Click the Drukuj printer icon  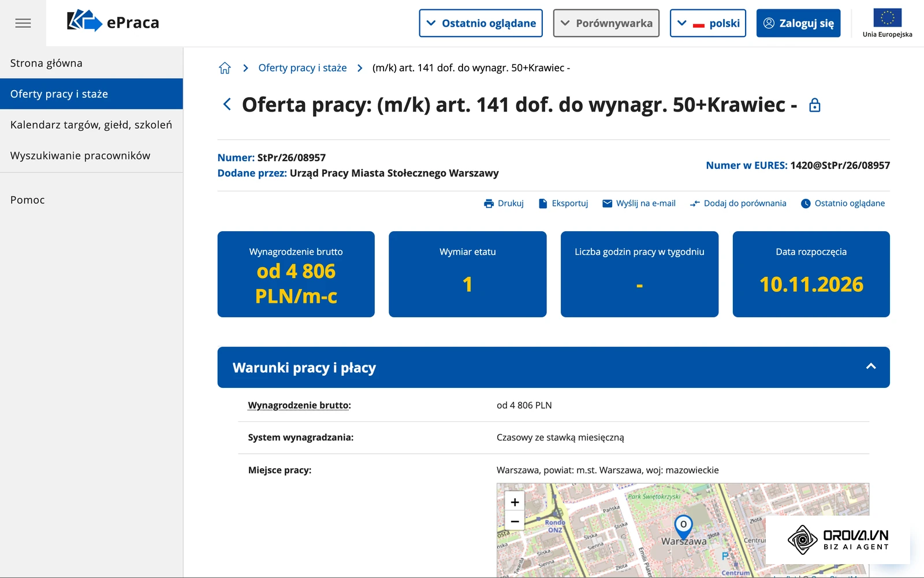pyautogui.click(x=489, y=203)
